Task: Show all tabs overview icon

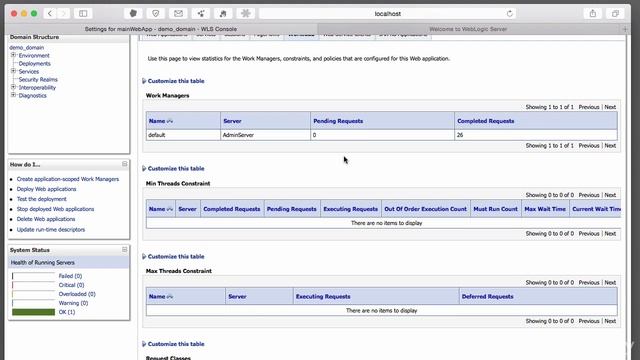Action: tap(615, 13)
